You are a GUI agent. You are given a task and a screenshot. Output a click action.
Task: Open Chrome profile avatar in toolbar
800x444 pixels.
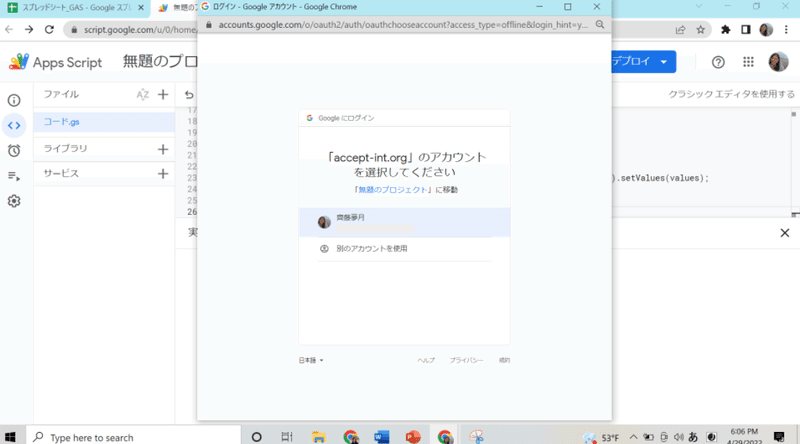tap(766, 30)
